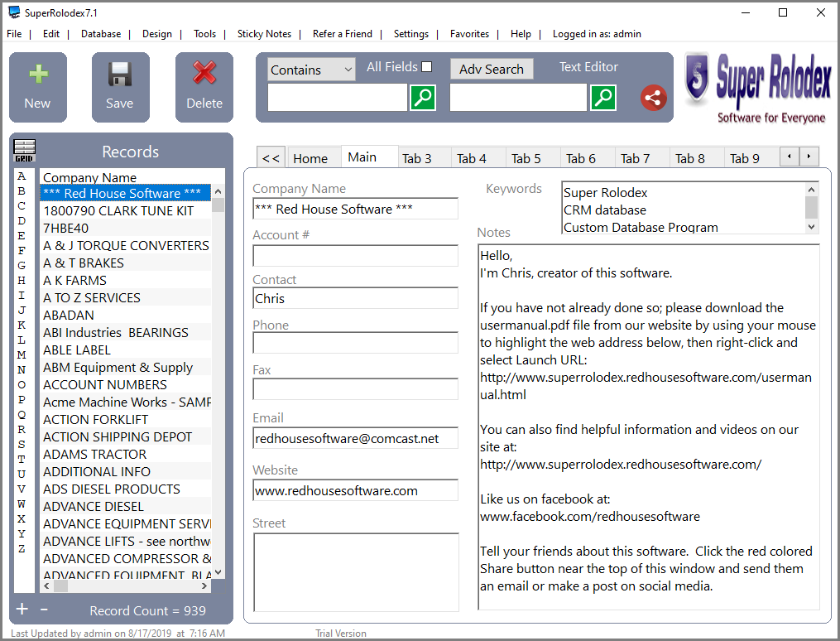The height and width of the screenshot is (641, 840).
Task: Toggle the All Fields checkbox
Action: point(426,67)
